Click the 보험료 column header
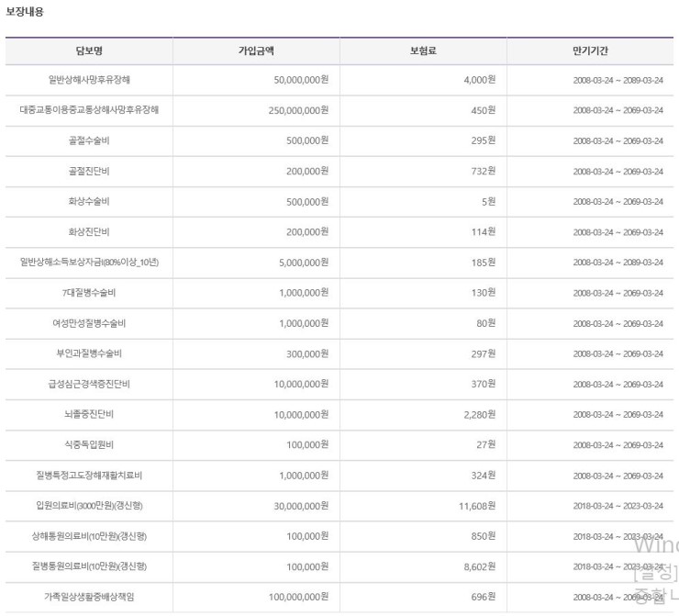 tap(423, 51)
